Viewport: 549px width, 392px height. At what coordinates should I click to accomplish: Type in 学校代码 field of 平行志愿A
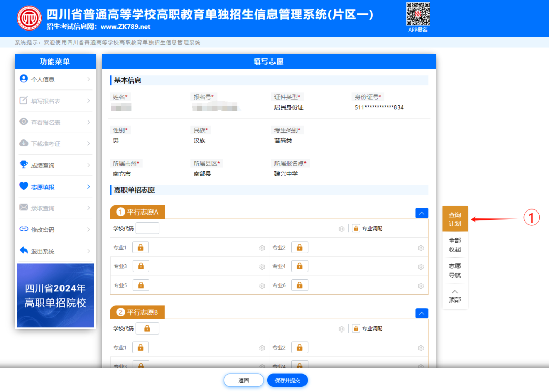(147, 228)
